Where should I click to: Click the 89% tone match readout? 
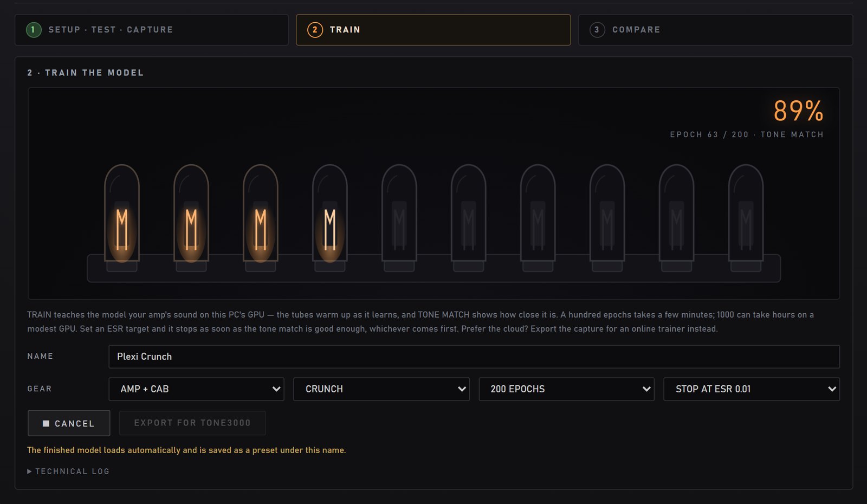tap(798, 111)
